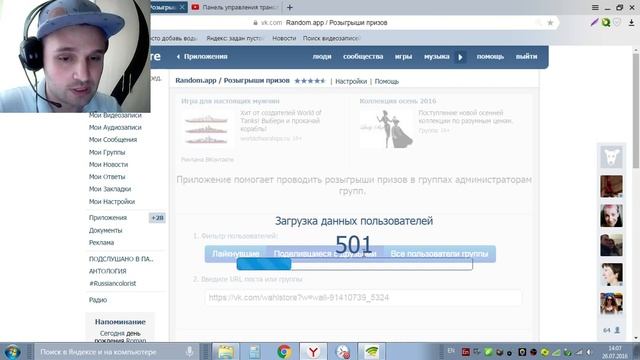Viewport: 640px width, 360px height.
Task: Click the +28 applications counter badge
Action: click(x=157, y=218)
